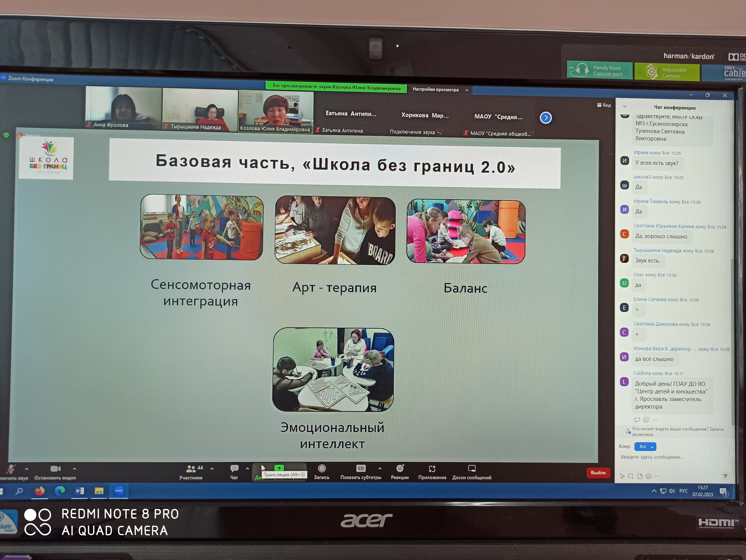Expand participants options arrow next to 44
The height and width of the screenshot is (560, 746).
point(212,469)
